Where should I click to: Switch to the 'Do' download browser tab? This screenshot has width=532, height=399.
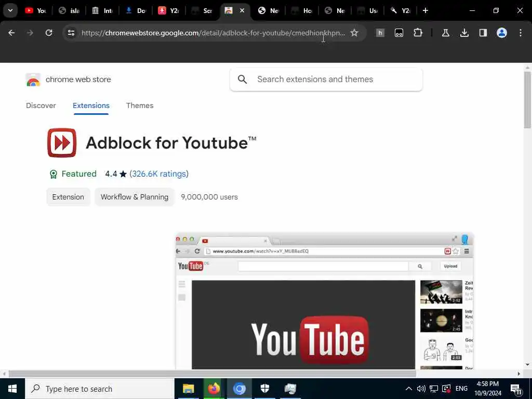136,10
